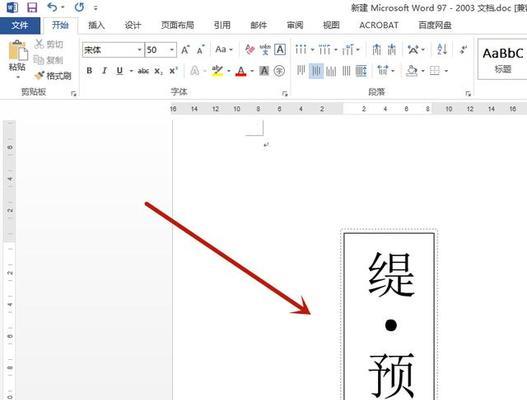Click 剪切 (Cut) in clipboard group
Viewport: 527px width, 400px height.
click(49, 44)
